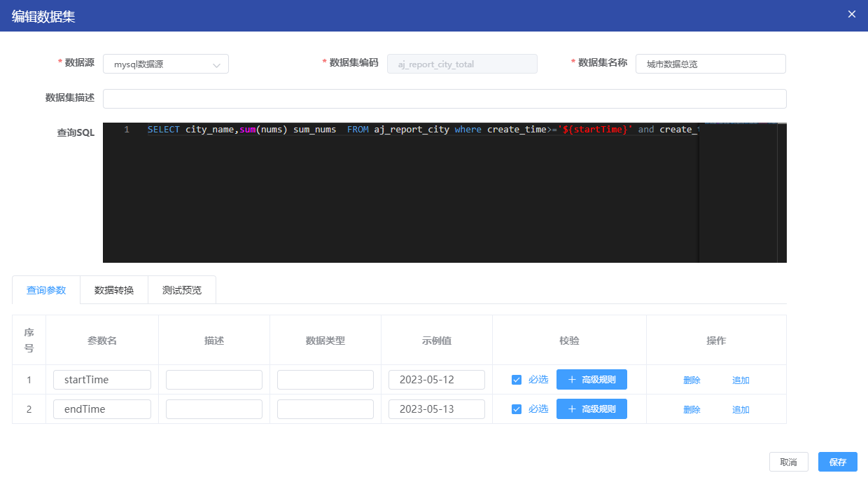Switch to the 查询参数 tab
The height and width of the screenshot is (480, 868).
pyautogui.click(x=46, y=290)
